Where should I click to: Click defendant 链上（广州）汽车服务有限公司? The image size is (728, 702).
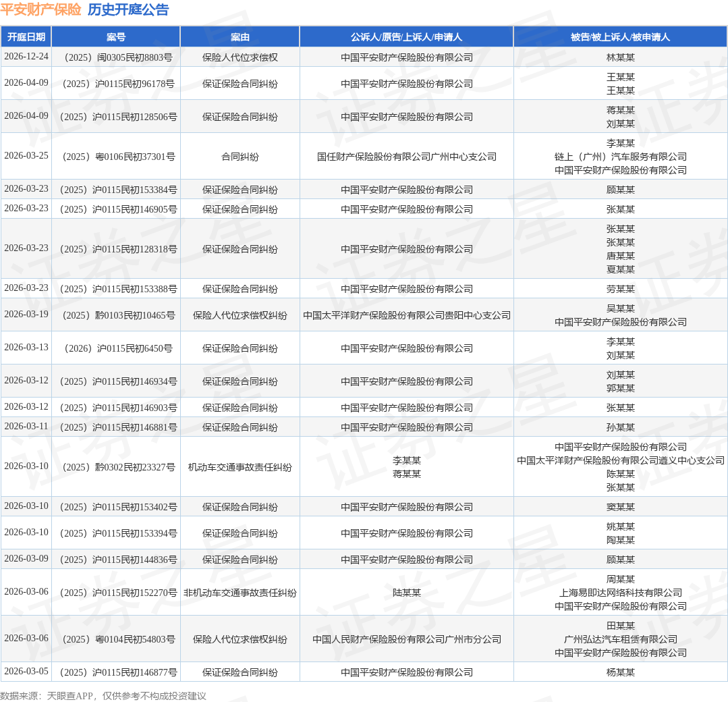[x=620, y=157]
